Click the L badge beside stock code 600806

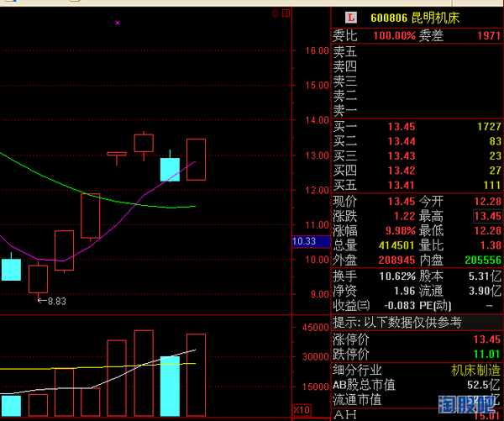click(x=351, y=18)
